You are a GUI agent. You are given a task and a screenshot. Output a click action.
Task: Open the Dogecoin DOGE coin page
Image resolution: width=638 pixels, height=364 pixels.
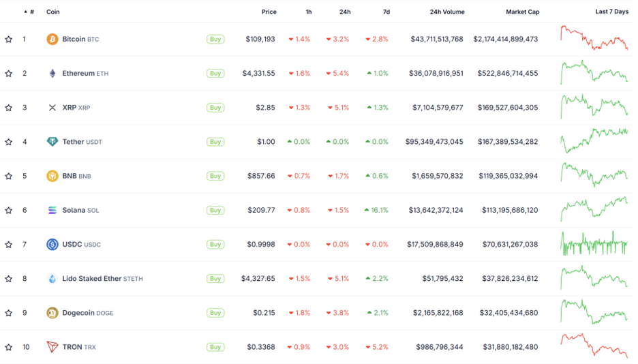tap(88, 313)
